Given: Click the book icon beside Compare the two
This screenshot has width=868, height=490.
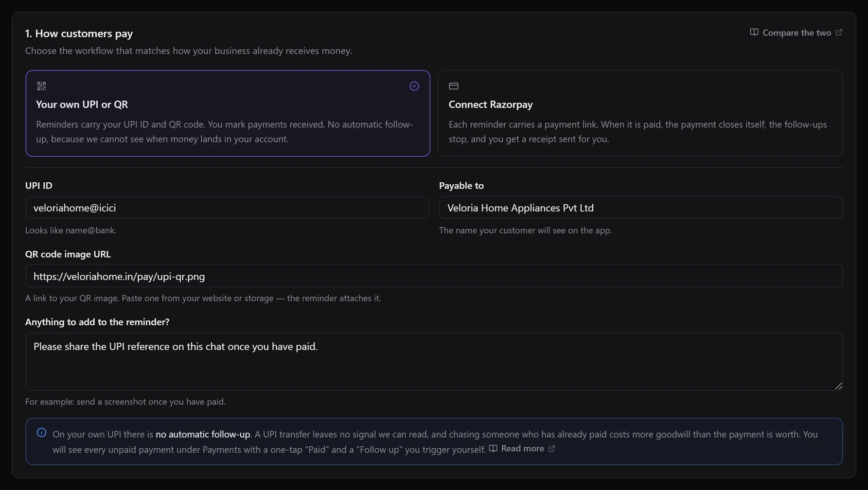Looking at the screenshot, I should coord(754,33).
